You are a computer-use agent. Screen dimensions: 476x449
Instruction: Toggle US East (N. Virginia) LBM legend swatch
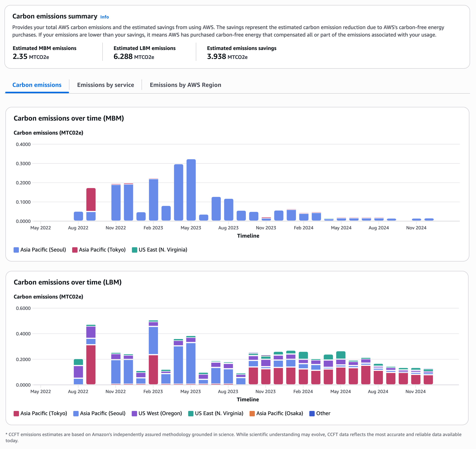191,414
